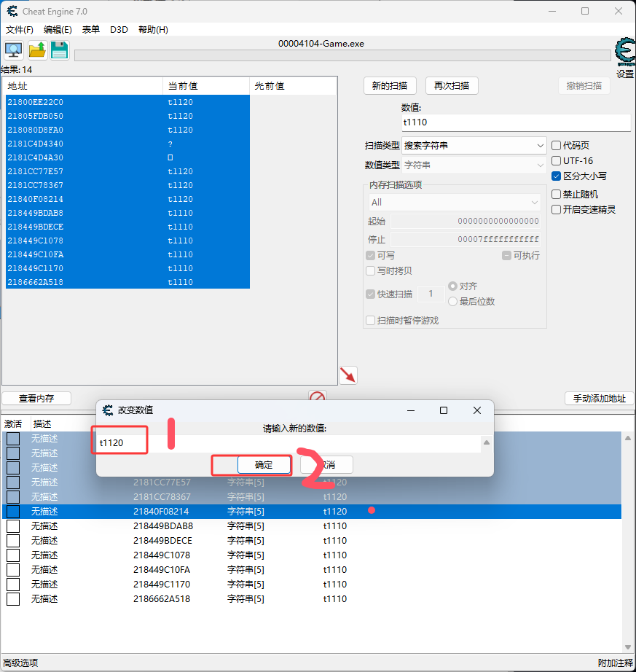This screenshot has width=636, height=672.
Task: Open the 表单 menu
Action: click(x=91, y=30)
